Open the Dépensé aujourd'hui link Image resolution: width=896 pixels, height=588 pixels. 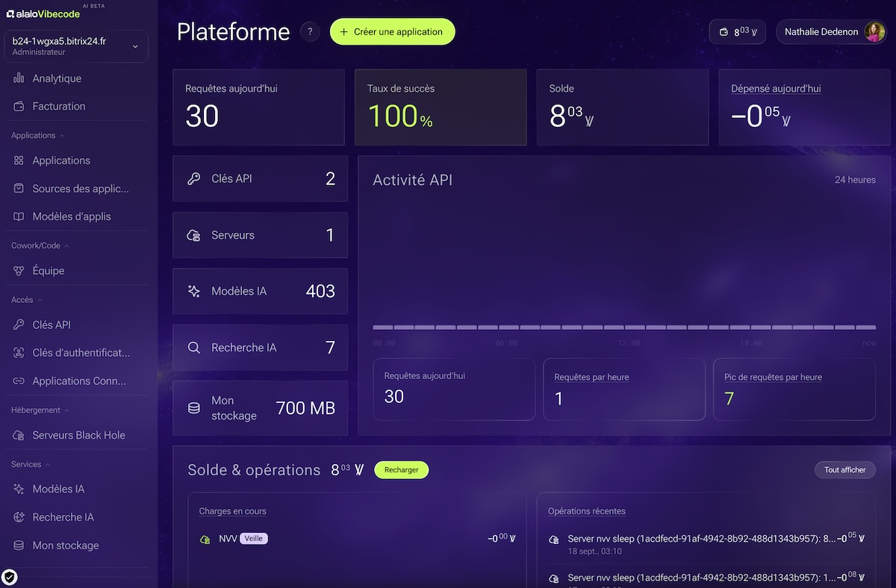[776, 88]
